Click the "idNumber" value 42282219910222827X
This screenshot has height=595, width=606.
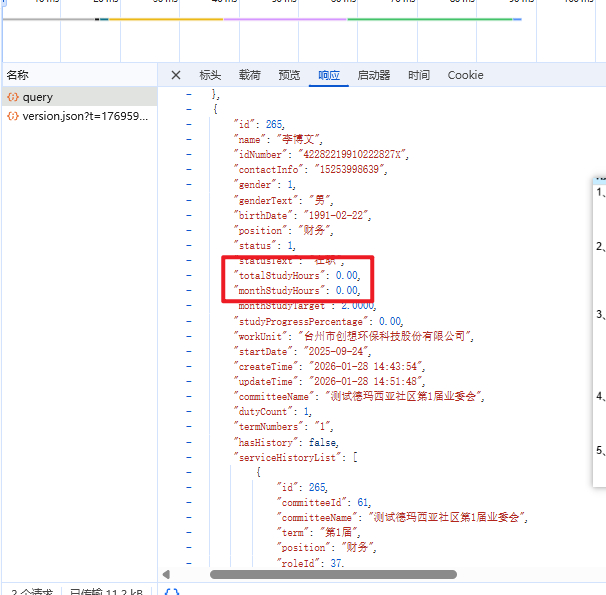click(x=353, y=155)
